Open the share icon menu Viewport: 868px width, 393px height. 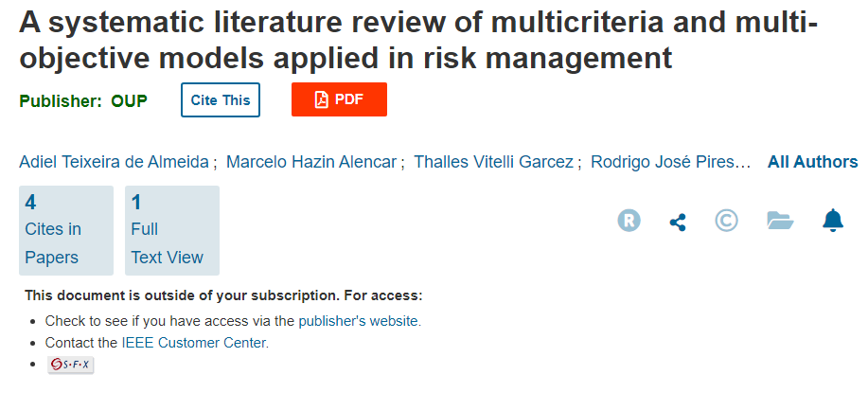tap(678, 223)
